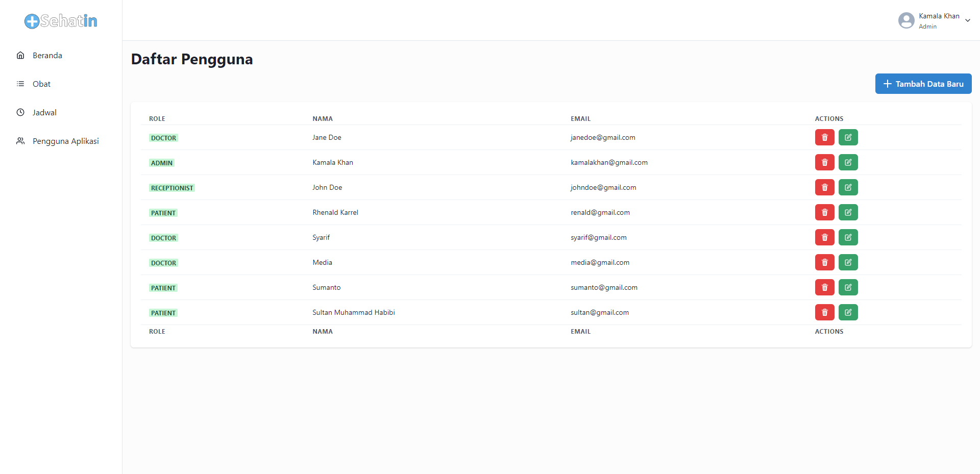The image size is (980, 474).
Task: Open Pengguna Aplikasi in the sidebar
Action: [x=61, y=141]
